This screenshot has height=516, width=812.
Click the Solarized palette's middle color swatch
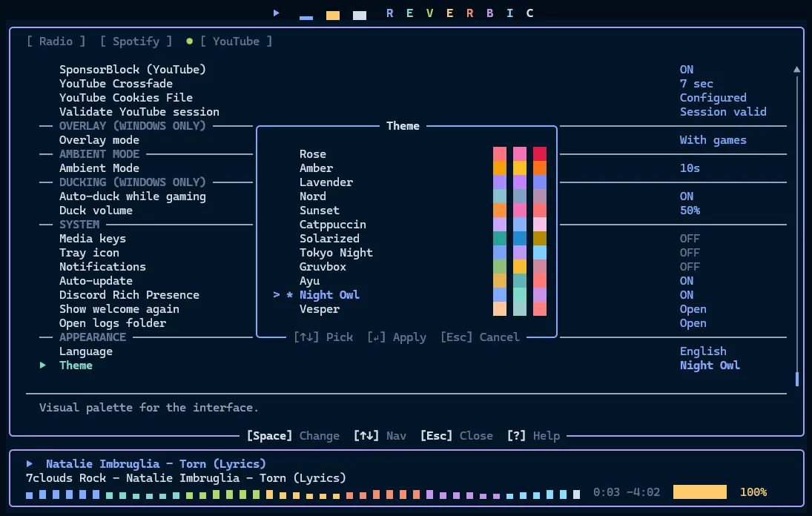tap(519, 238)
